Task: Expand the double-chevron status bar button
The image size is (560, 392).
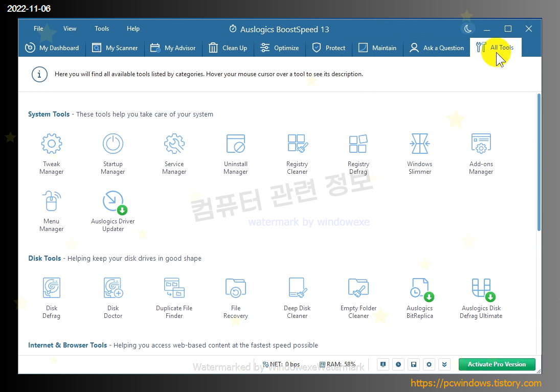Action: pos(444,364)
